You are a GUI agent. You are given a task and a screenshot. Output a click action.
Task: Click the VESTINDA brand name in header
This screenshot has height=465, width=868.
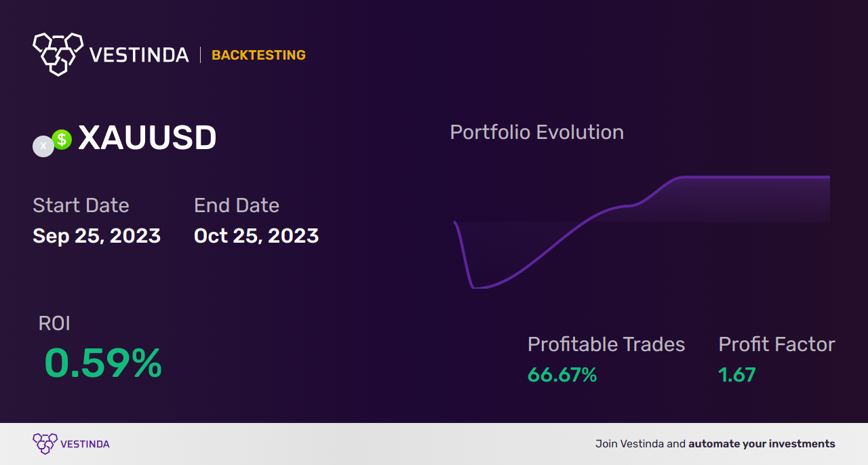139,55
